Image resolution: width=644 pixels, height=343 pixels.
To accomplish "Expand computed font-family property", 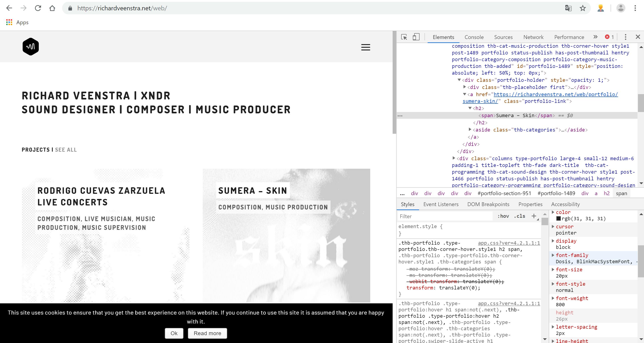I will click(x=553, y=255).
